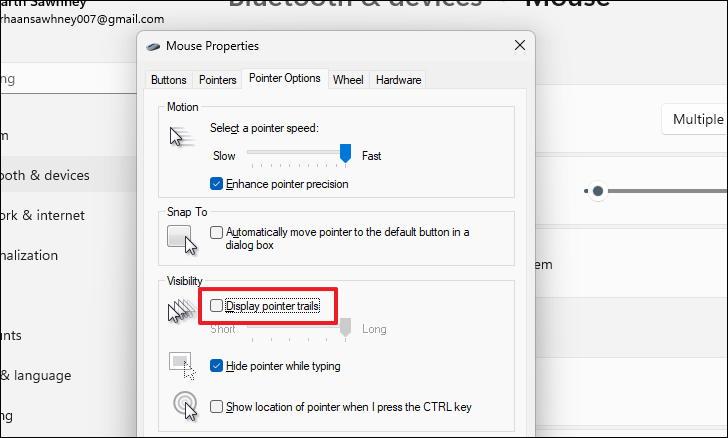
Task: Enable Show location of pointer with CTRL
Action: [x=216, y=407]
